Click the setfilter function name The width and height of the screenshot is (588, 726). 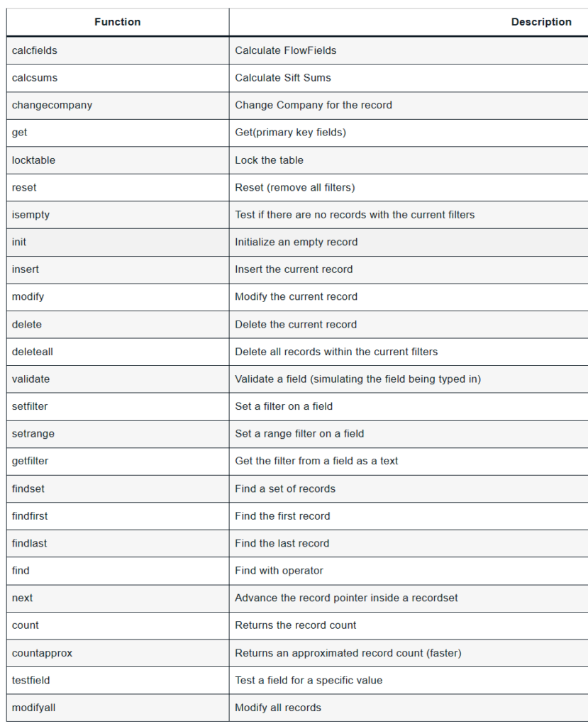pyautogui.click(x=30, y=406)
